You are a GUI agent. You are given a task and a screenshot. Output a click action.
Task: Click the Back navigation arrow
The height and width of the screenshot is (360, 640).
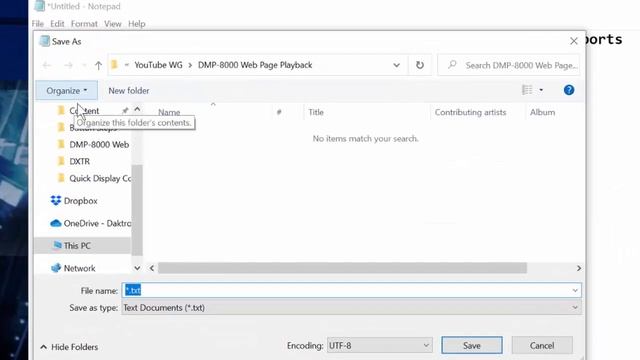(47, 65)
